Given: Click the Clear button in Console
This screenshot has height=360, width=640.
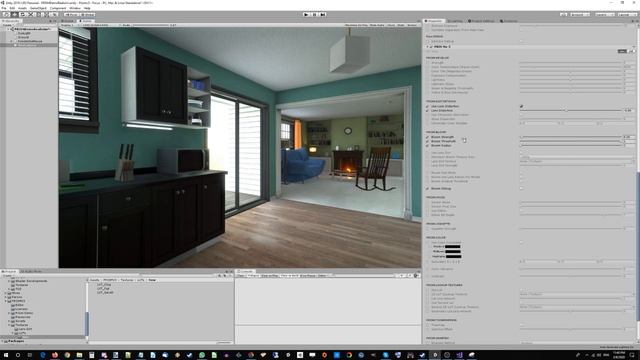Looking at the screenshot, I should click(x=241, y=276).
